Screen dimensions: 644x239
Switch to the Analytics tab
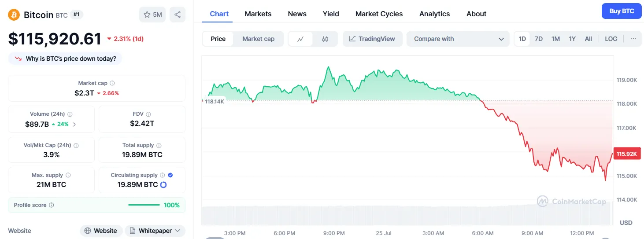pos(434,14)
